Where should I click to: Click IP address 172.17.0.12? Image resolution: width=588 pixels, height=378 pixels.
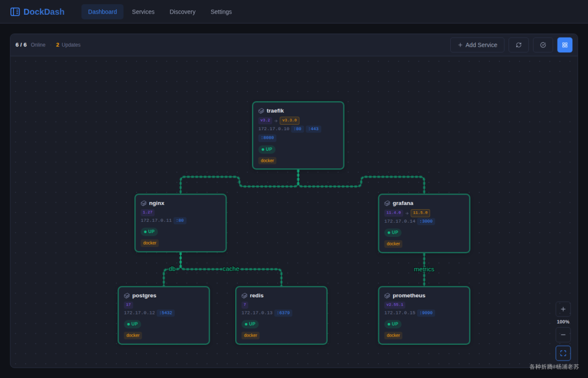click(x=139, y=313)
